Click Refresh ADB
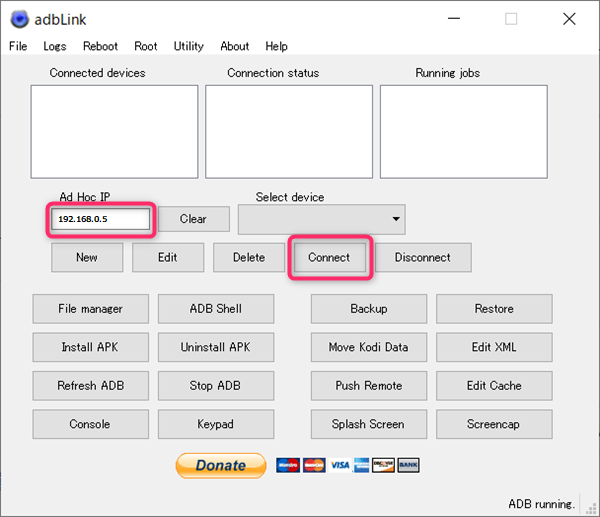Screen dimensions: 600x517 coord(91,386)
